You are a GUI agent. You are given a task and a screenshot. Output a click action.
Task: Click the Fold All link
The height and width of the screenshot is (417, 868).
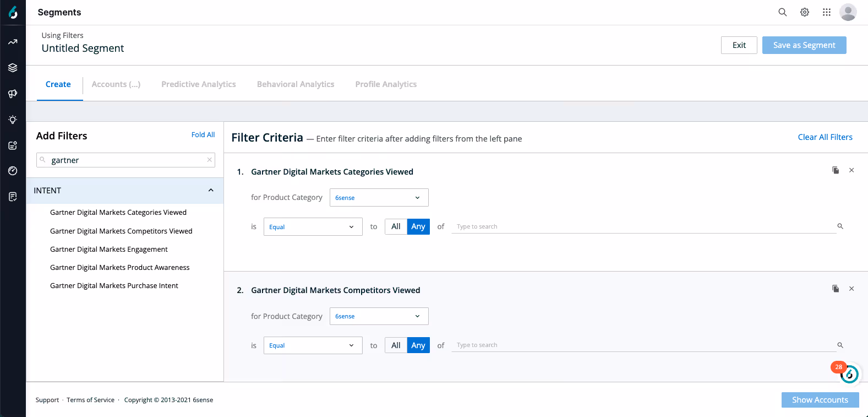coord(203,135)
